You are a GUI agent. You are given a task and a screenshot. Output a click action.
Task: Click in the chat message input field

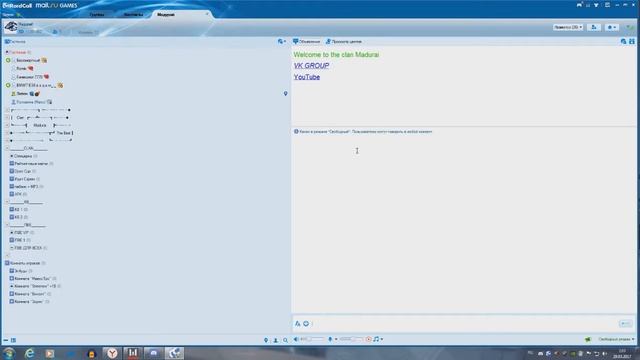pyautogui.click(x=464, y=324)
